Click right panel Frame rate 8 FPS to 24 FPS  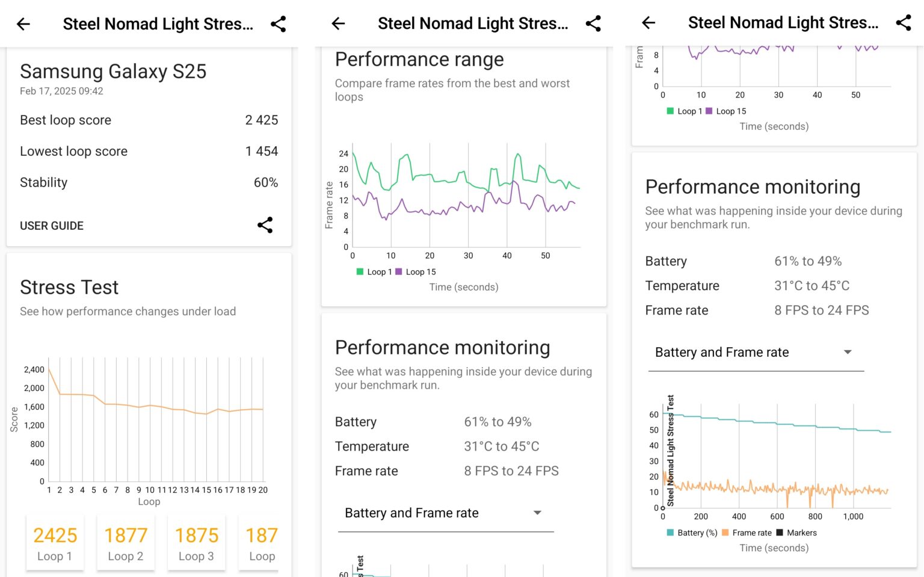(822, 310)
